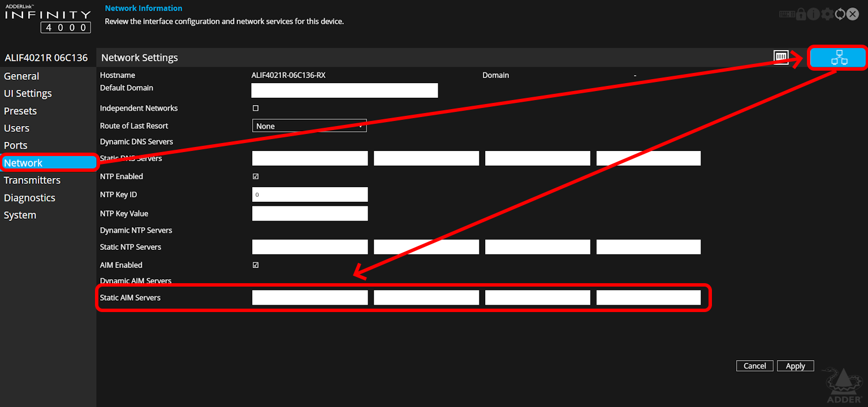Screen dimensions: 868x407
Task: Toggle the Independent Networks checkbox
Action: 256,108
